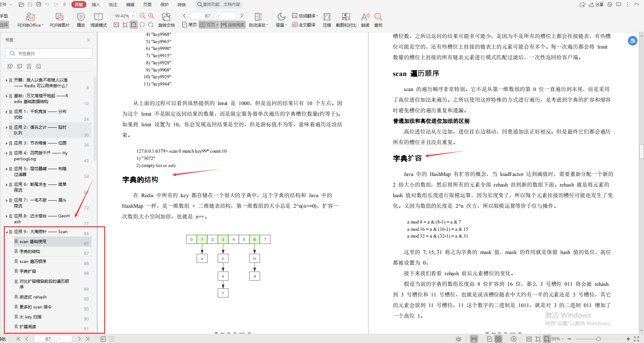This screenshot has width=644, height=343.
Task: Start the 播放 presentation mode
Action: pyautogui.click(x=81, y=20)
